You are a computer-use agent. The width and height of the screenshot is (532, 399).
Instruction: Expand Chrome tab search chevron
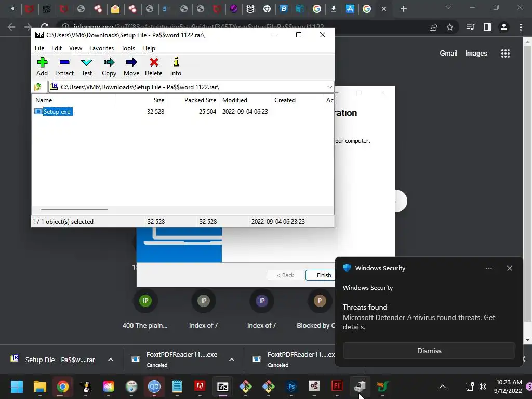[448, 7]
